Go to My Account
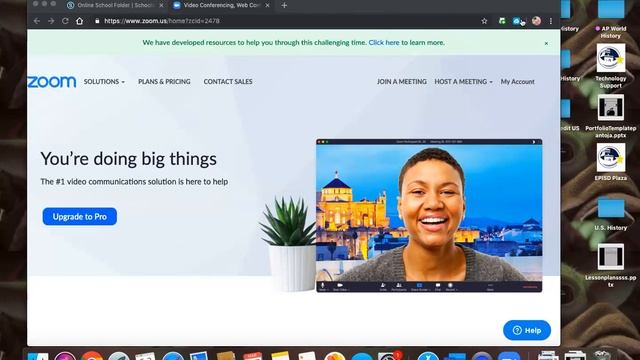This screenshot has height=360, width=640. [x=518, y=82]
